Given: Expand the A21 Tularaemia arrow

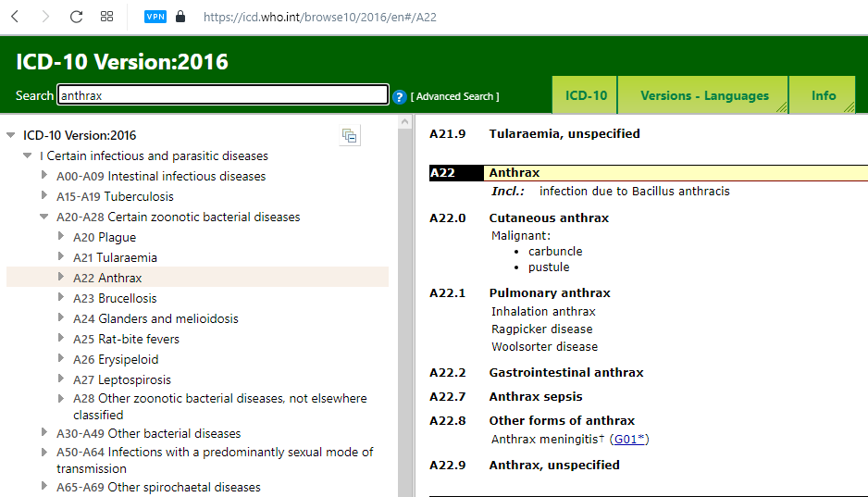Looking at the screenshot, I should 61,256.
